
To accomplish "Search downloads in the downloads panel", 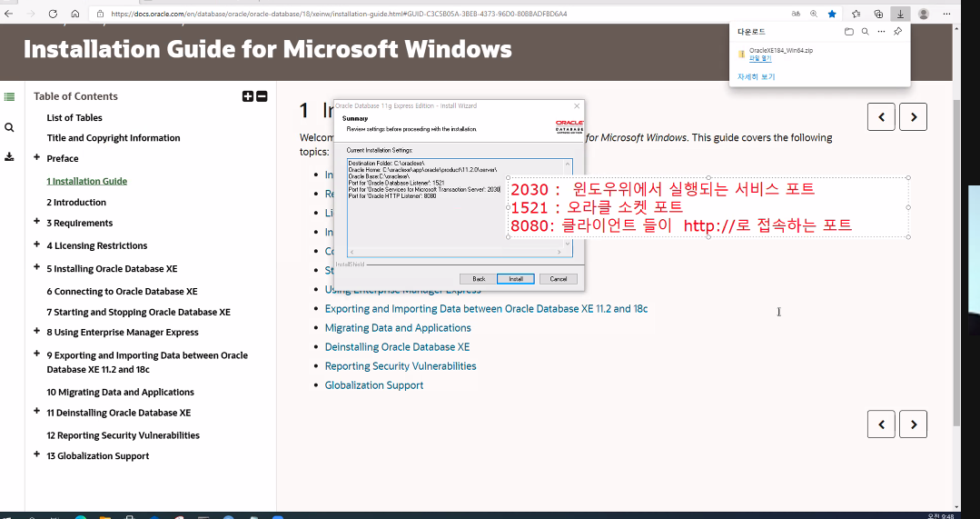I will click(865, 31).
